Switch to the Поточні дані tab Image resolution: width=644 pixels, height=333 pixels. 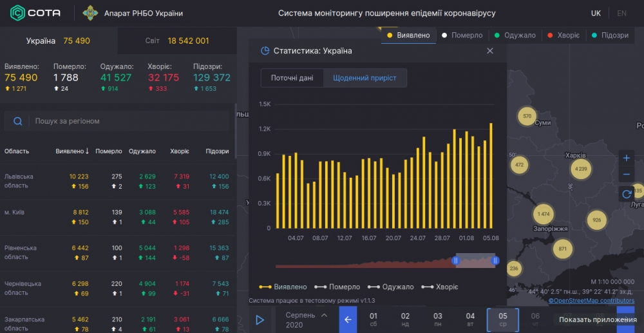pos(292,78)
